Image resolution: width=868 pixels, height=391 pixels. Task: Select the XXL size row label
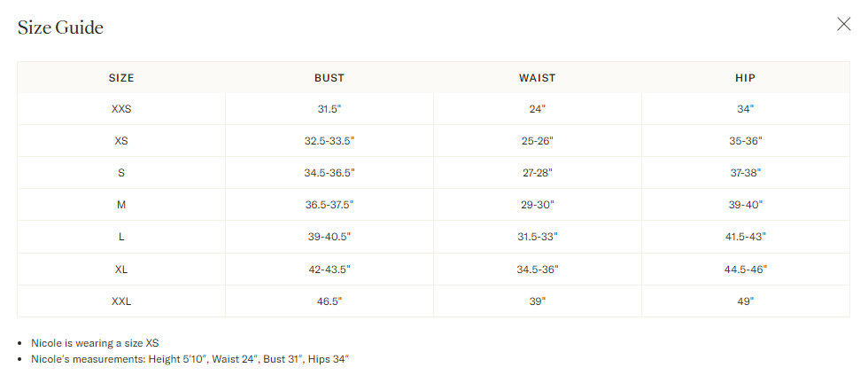point(121,301)
